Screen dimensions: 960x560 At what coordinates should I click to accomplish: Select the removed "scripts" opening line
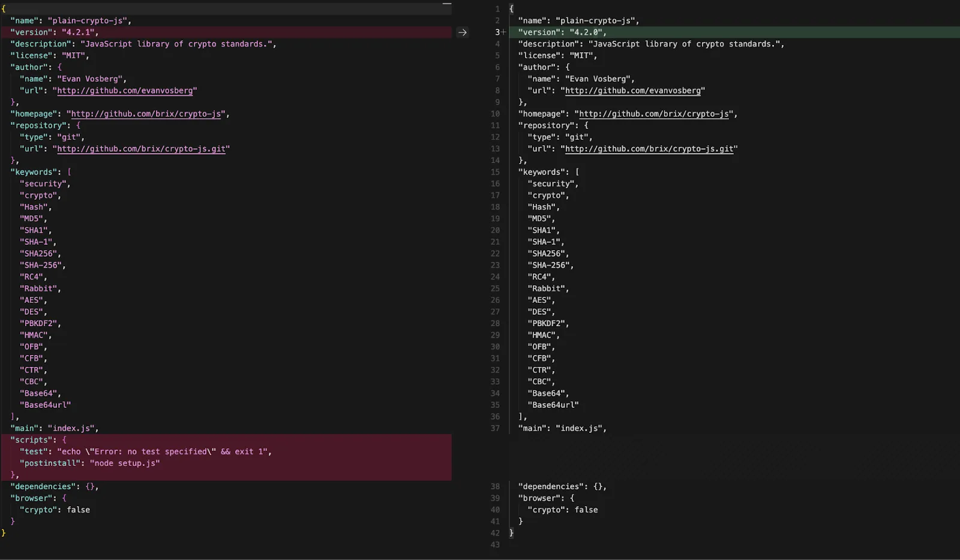click(x=226, y=440)
